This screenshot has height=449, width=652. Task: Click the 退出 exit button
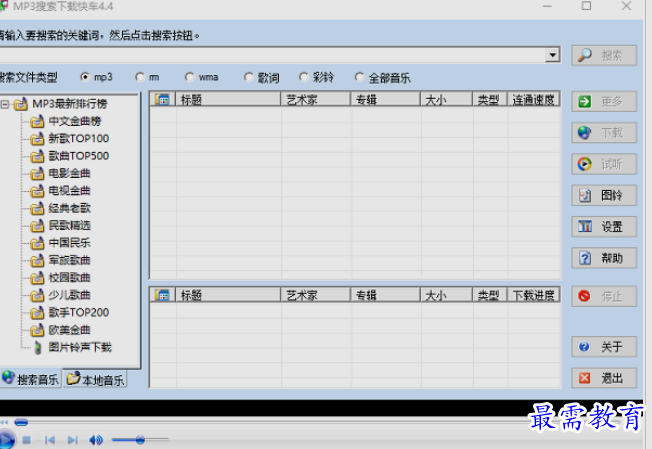(604, 378)
